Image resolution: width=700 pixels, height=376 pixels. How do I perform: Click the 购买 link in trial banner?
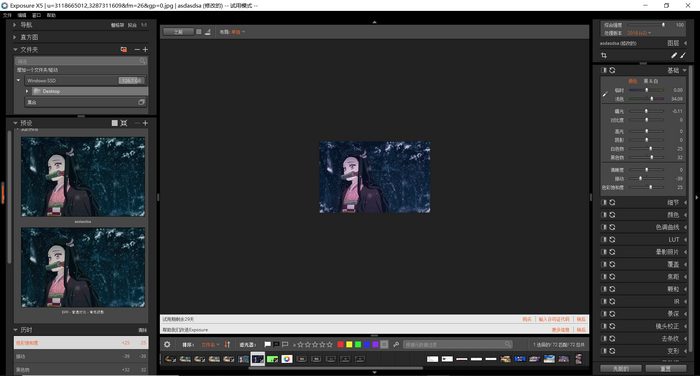(x=527, y=319)
